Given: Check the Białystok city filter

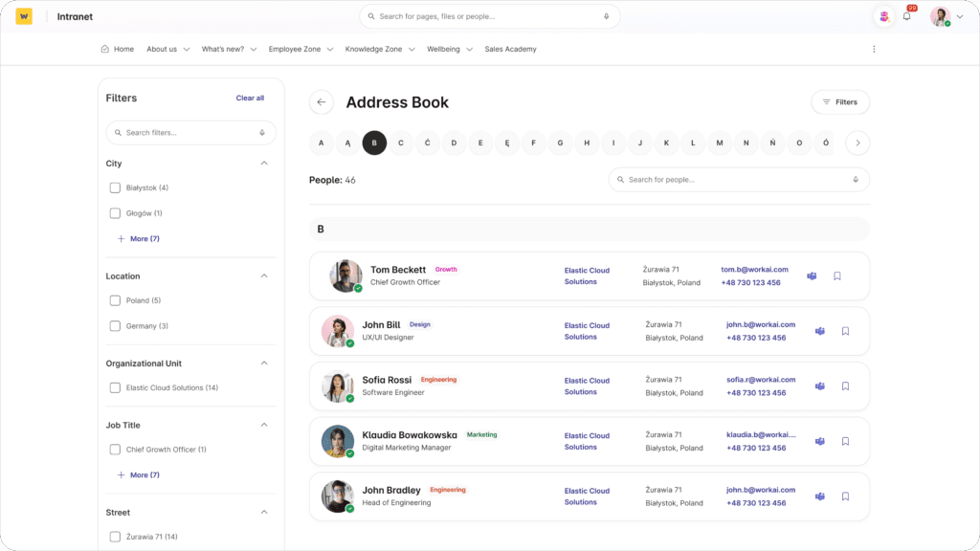Looking at the screenshot, I should coord(115,187).
